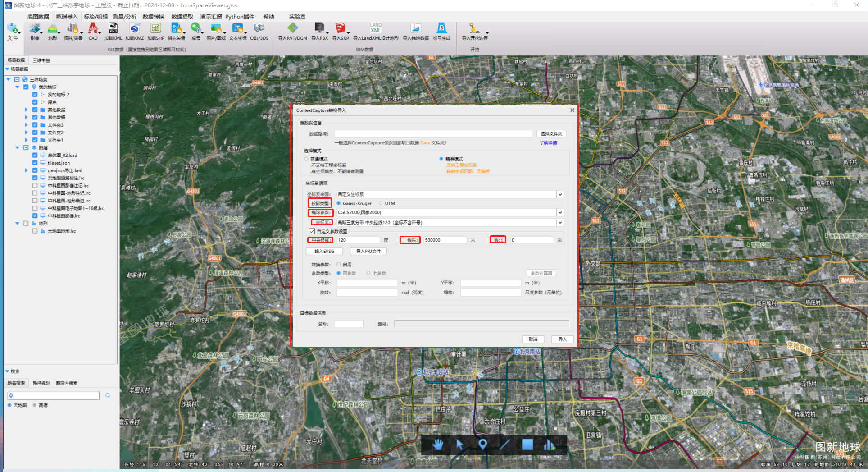The image size is (868, 472).
Task: Open the 标绘/编辑 ribbon tab
Action: pos(95,17)
